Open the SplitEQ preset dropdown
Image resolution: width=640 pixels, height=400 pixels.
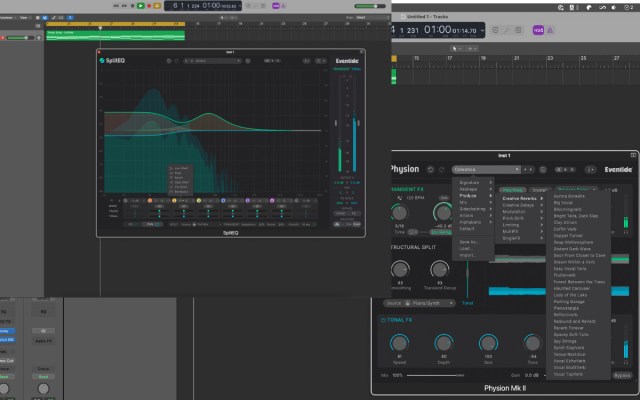click(x=212, y=61)
